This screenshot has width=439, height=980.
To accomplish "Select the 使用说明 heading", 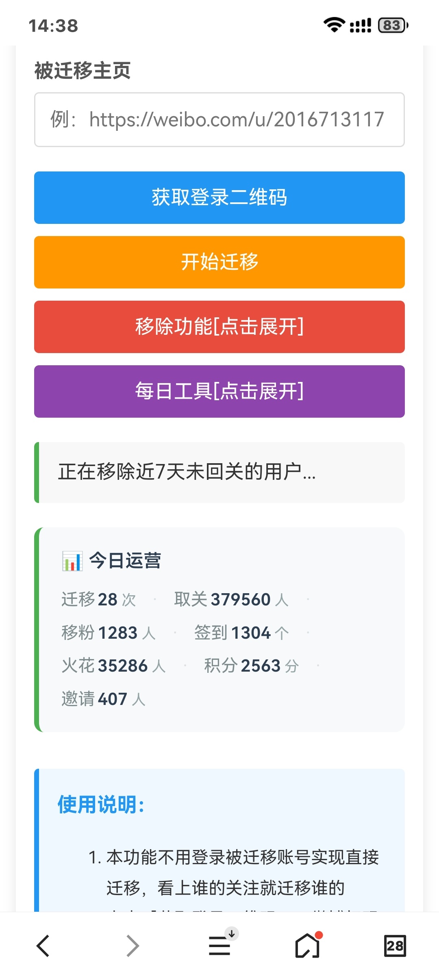I will [101, 804].
